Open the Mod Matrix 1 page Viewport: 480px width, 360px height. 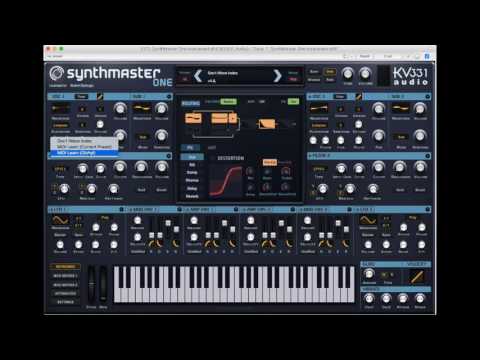click(x=65, y=276)
